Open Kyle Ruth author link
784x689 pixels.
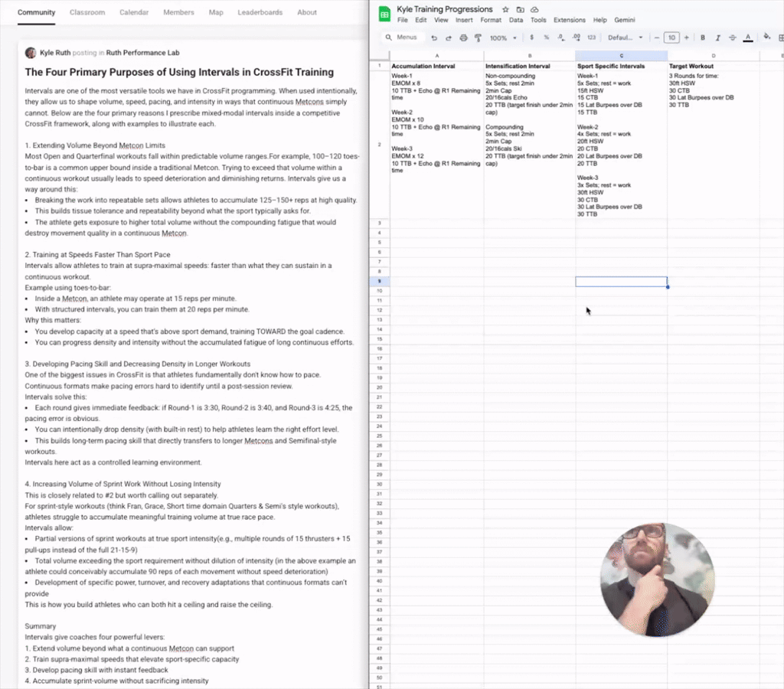coord(55,53)
